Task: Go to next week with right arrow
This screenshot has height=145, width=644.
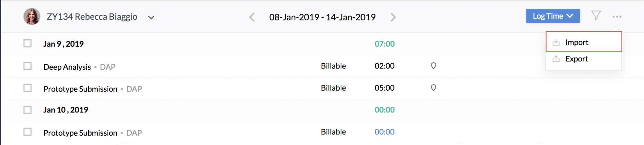Action: click(393, 17)
